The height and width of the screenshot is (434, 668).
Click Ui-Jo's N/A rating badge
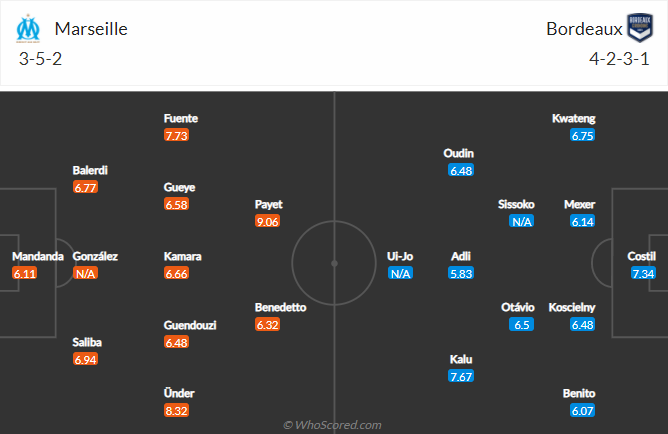click(x=400, y=273)
